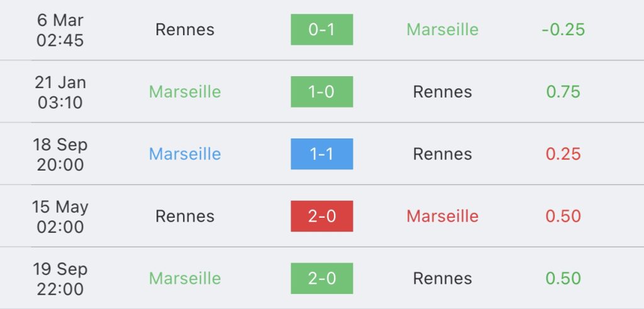Click the red 0.25 handicap value
The image size is (644, 309).
click(563, 154)
